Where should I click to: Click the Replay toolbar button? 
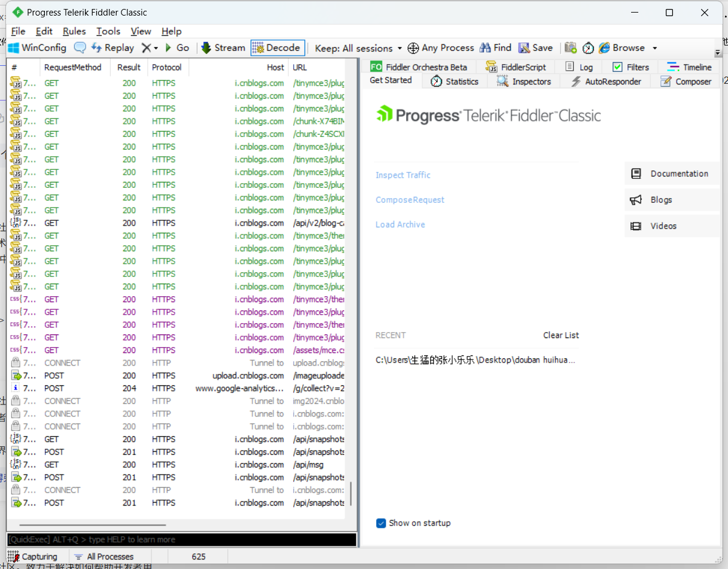coord(112,48)
